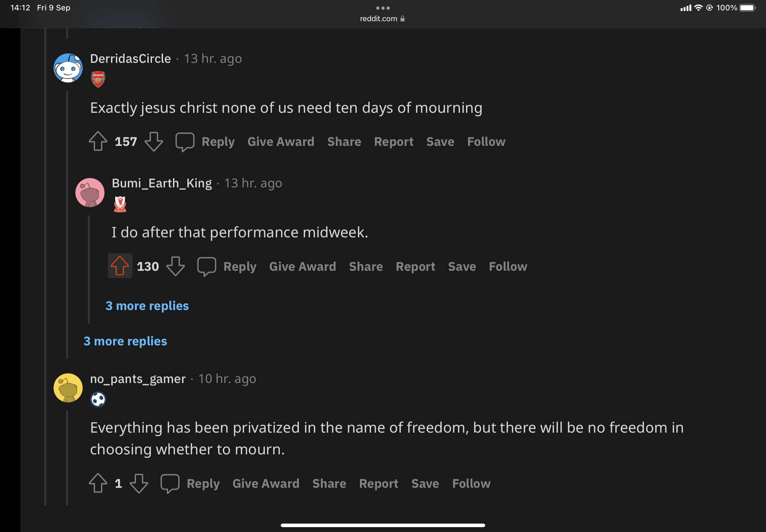Downvote no_pants_gamer's comment
Screen dimensions: 766x532
pyautogui.click(x=139, y=483)
